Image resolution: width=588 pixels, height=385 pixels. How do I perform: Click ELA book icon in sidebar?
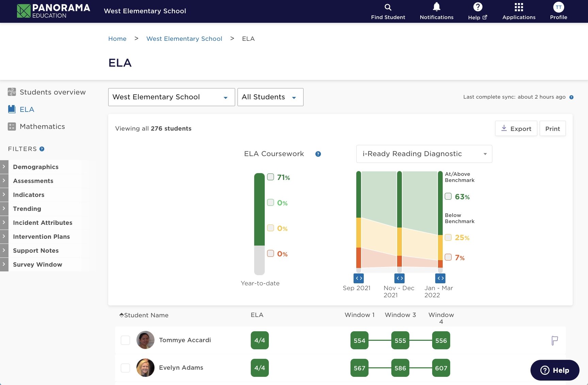12,109
